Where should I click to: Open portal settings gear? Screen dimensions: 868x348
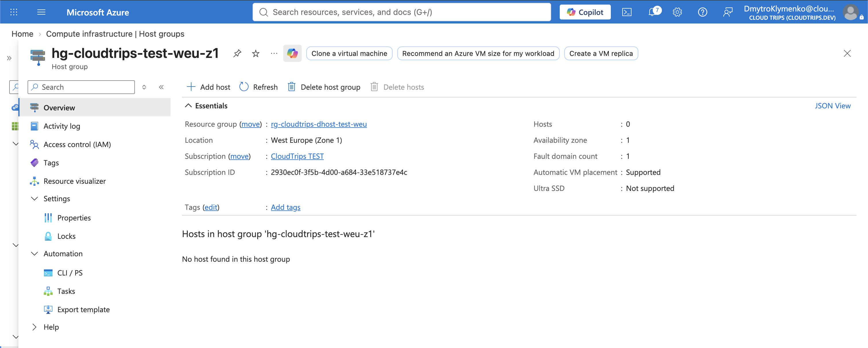pos(677,12)
